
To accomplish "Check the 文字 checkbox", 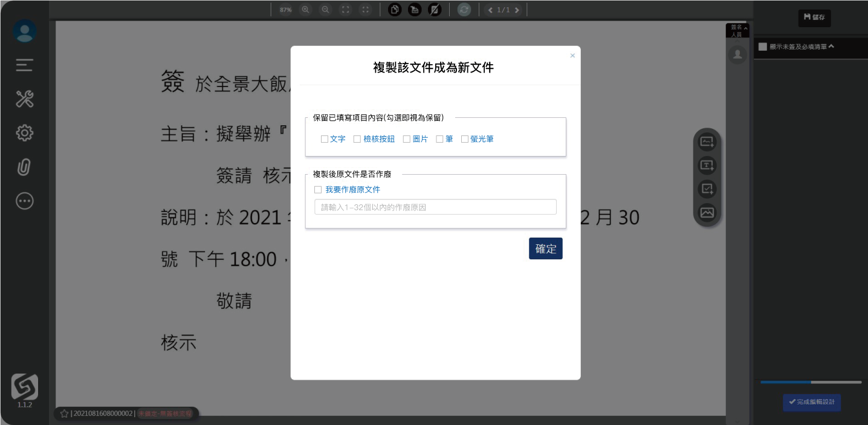I will 325,139.
